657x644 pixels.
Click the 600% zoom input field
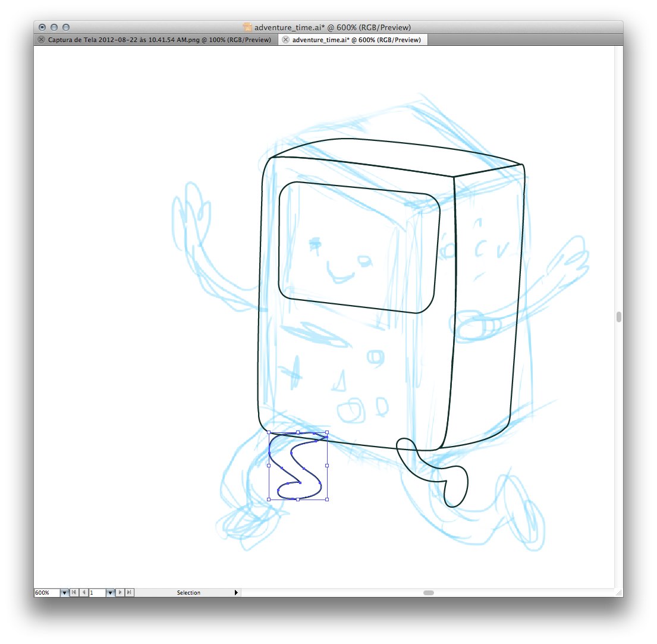point(46,593)
